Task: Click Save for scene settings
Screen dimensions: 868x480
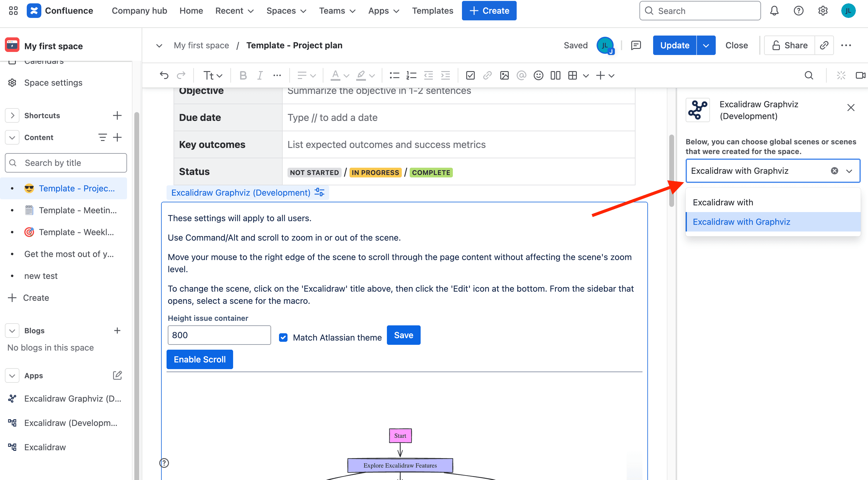Action: [403, 335]
